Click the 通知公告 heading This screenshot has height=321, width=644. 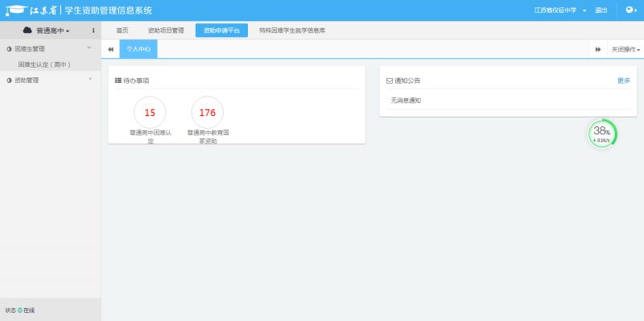pos(407,81)
